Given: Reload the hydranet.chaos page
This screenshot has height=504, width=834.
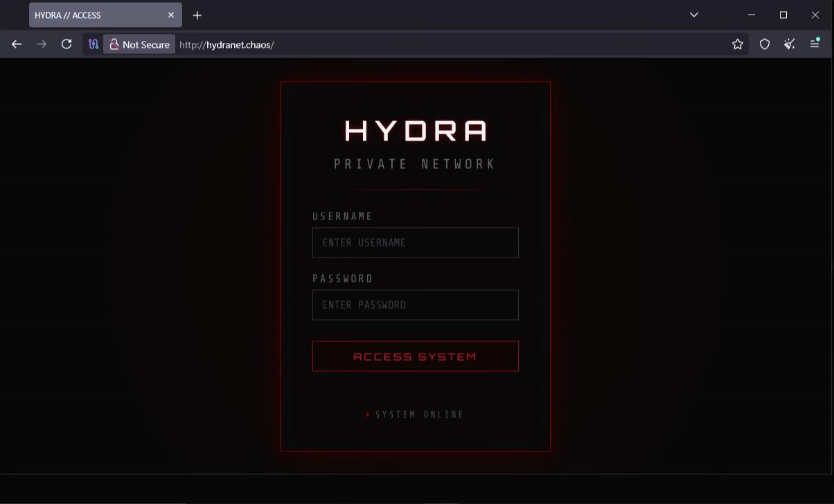Looking at the screenshot, I should (66, 44).
